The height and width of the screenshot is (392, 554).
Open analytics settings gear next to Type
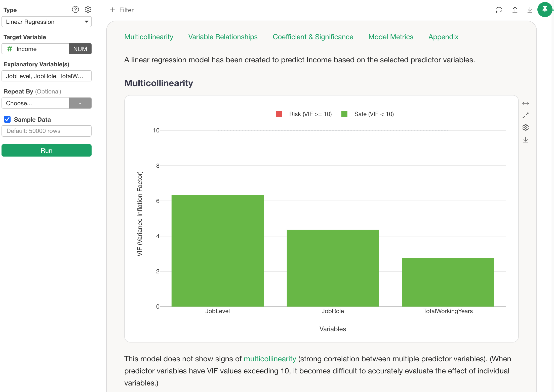click(88, 10)
